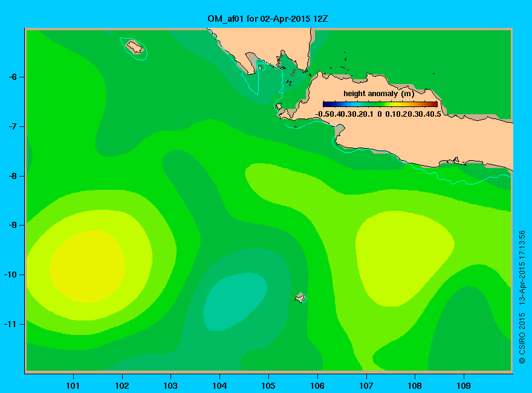Click the height anomaly color bar
532x393 pixels.
click(380, 104)
